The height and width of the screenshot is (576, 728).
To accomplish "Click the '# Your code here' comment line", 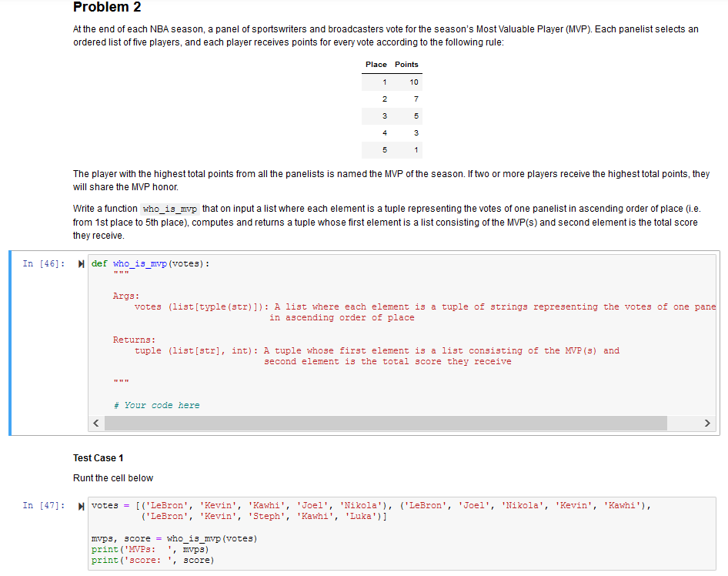I will [157, 405].
